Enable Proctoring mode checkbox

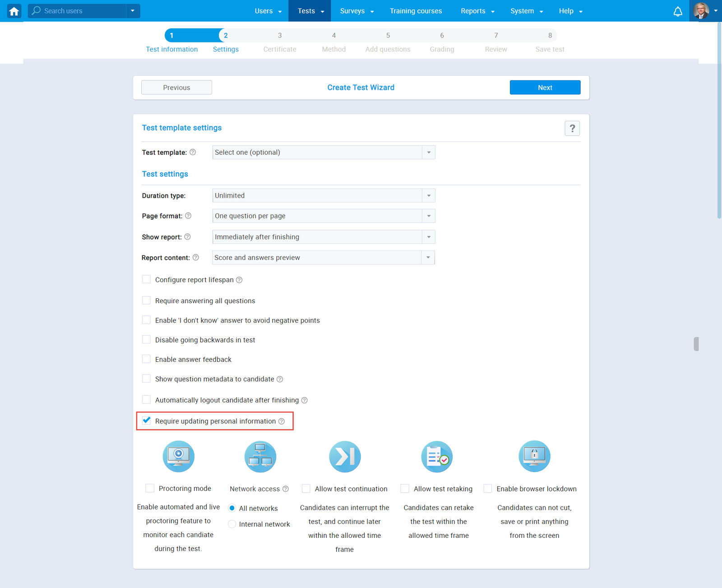pyautogui.click(x=150, y=488)
